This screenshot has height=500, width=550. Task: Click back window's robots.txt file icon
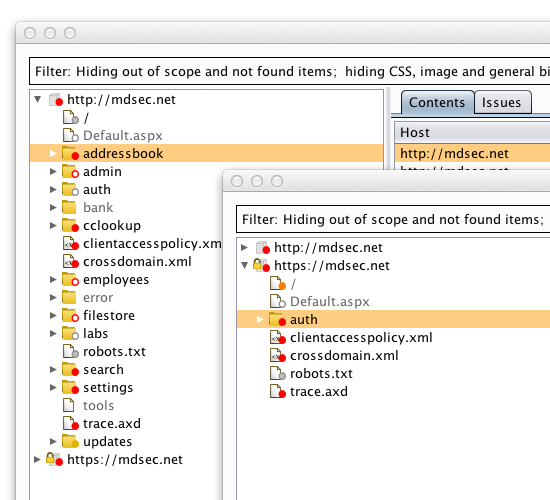[x=70, y=351]
